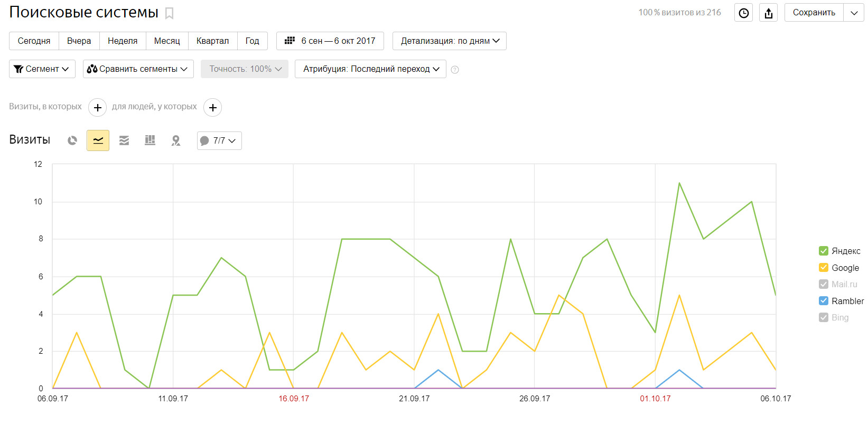Select the Квартал period tab
This screenshot has height=424, width=868.
(x=212, y=41)
